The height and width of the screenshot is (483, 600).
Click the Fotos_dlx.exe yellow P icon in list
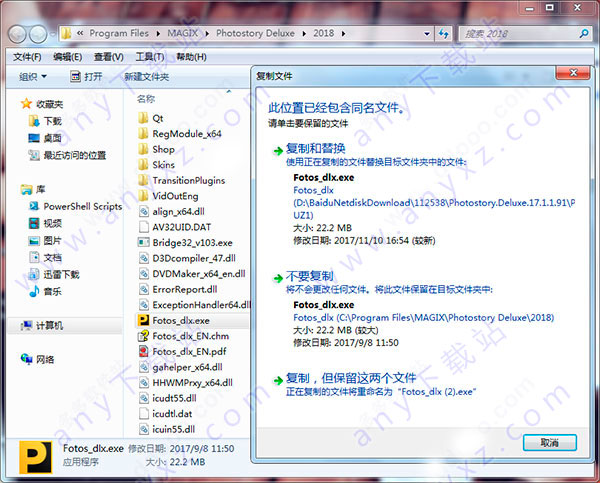(143, 320)
